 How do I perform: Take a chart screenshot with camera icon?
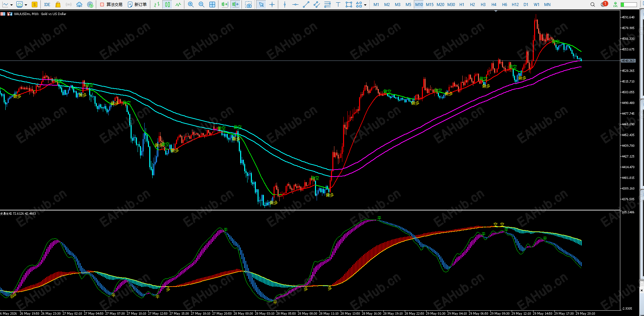[249, 5]
